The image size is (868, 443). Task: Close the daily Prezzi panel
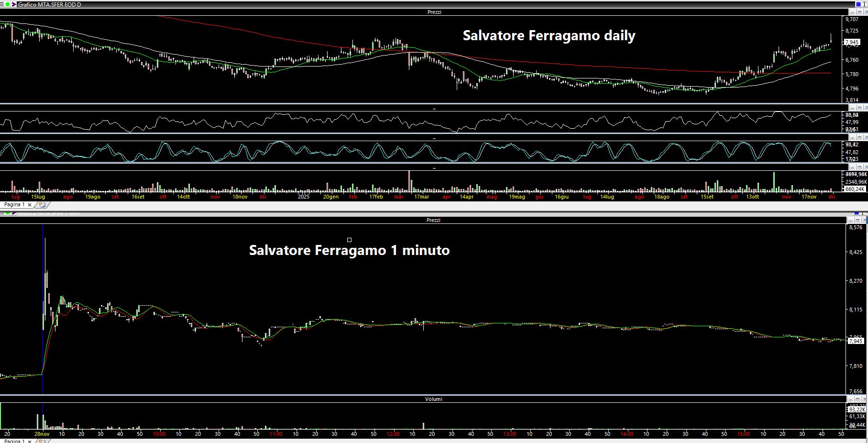coord(865,12)
